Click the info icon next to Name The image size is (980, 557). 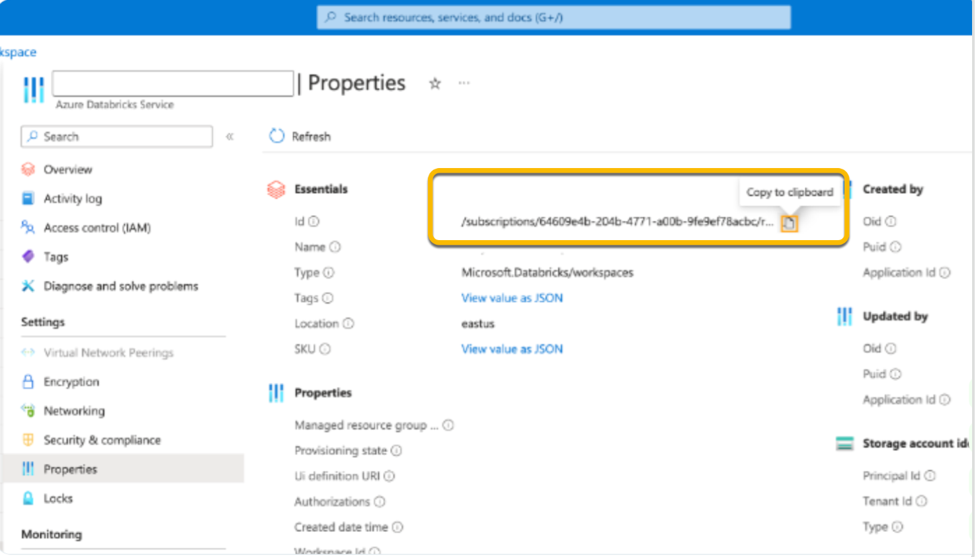tap(335, 247)
